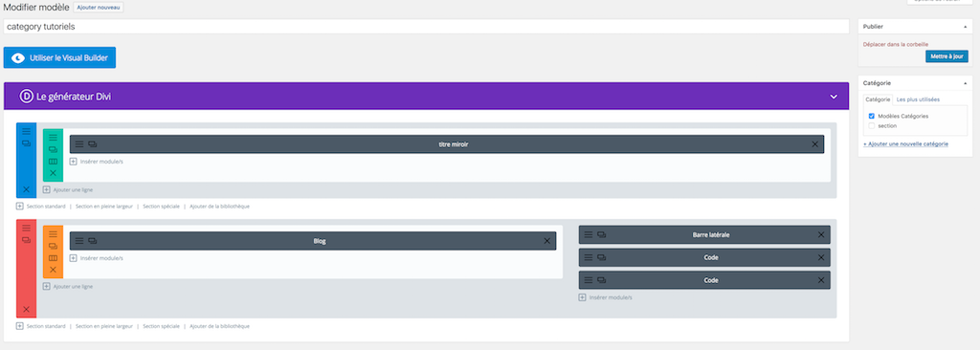Focus the category tutoriels title field
The height and width of the screenshot is (350, 980).
point(426,27)
